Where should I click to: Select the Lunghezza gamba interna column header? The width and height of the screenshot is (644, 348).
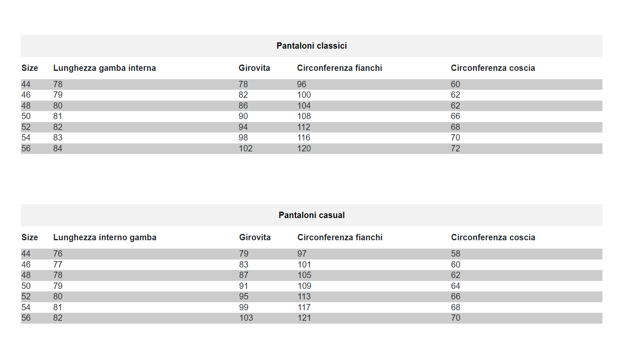(x=104, y=68)
